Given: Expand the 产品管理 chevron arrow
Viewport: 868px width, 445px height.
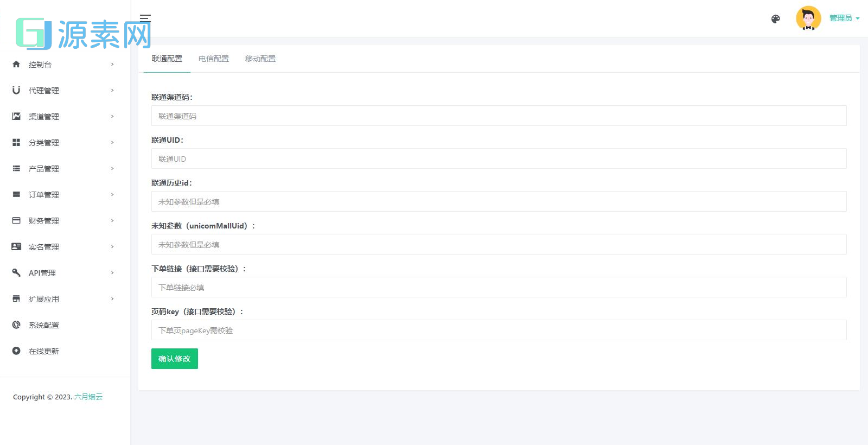Looking at the screenshot, I should point(112,169).
